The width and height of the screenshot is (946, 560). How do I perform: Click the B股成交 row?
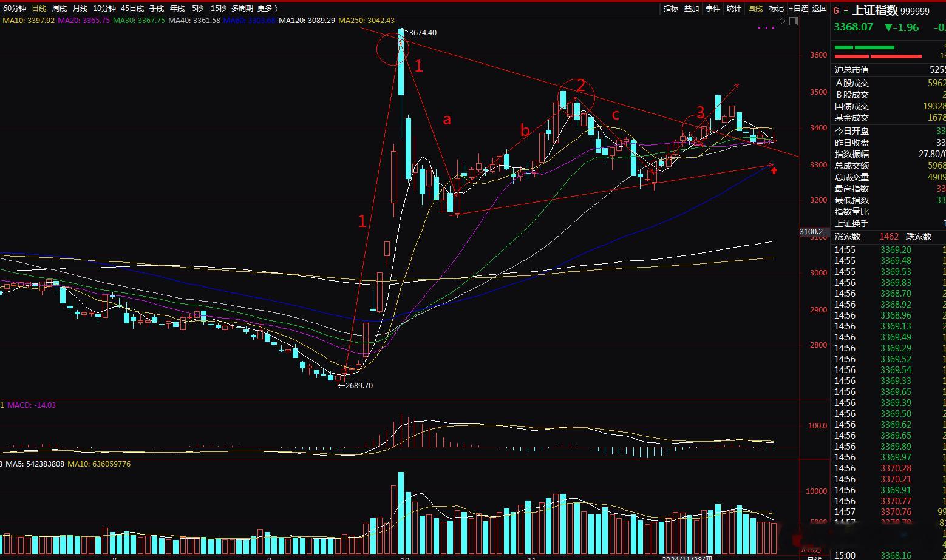889,94
